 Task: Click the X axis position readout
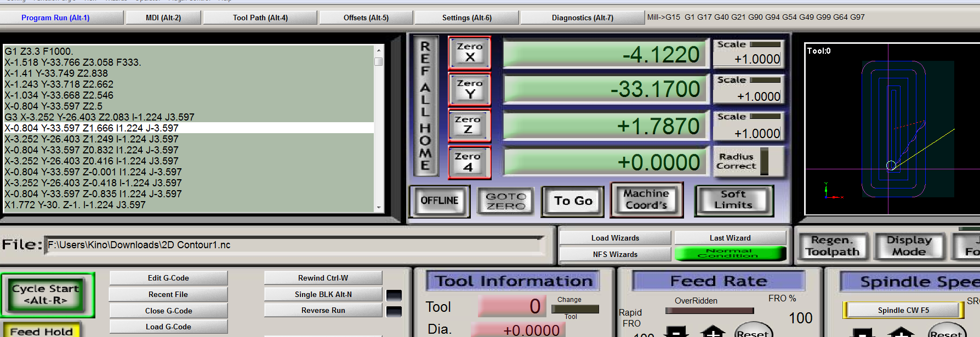[x=605, y=54]
